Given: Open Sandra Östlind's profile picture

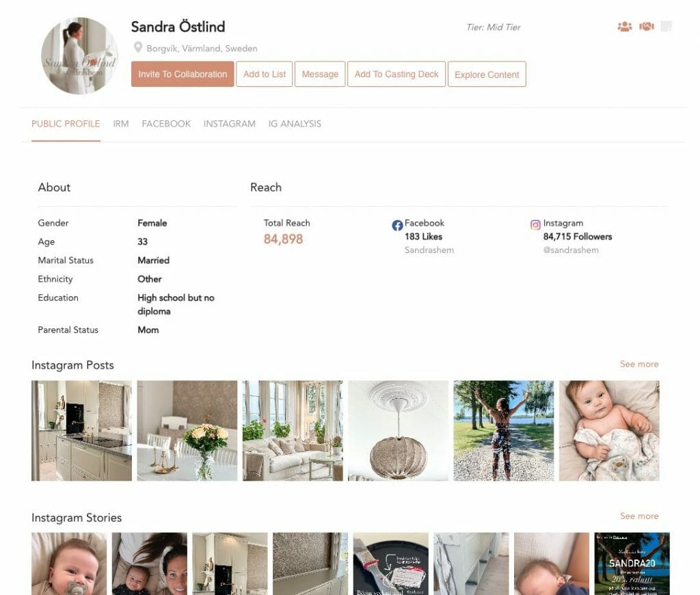Looking at the screenshot, I should [79, 56].
